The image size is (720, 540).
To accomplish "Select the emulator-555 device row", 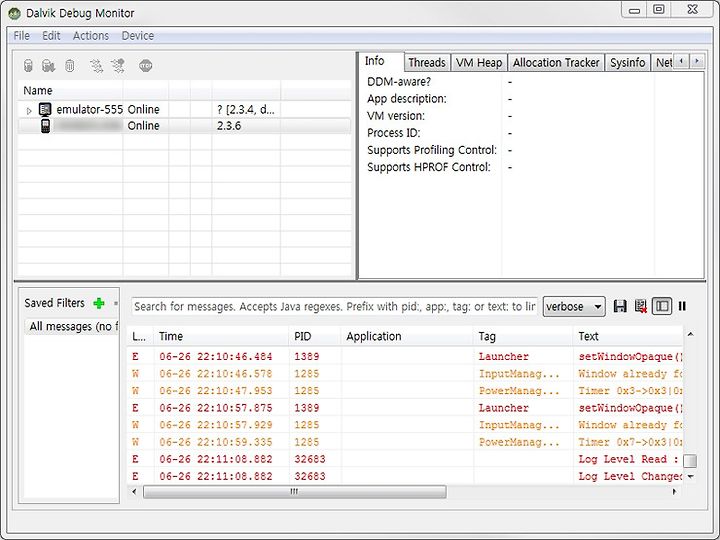I will [x=184, y=110].
